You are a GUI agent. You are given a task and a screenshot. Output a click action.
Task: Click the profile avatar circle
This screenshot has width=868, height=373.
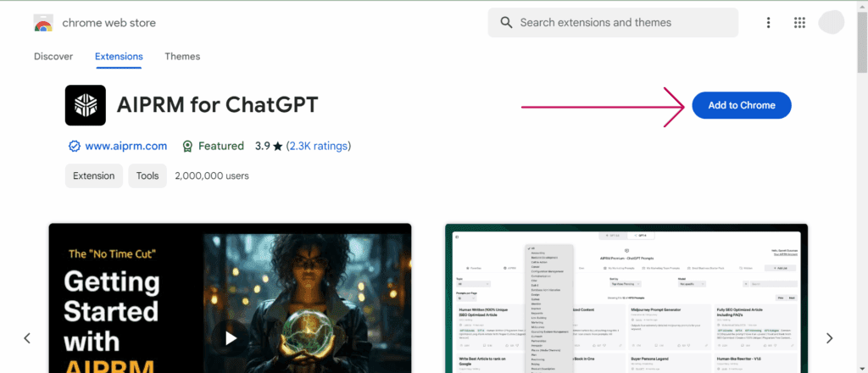point(832,23)
